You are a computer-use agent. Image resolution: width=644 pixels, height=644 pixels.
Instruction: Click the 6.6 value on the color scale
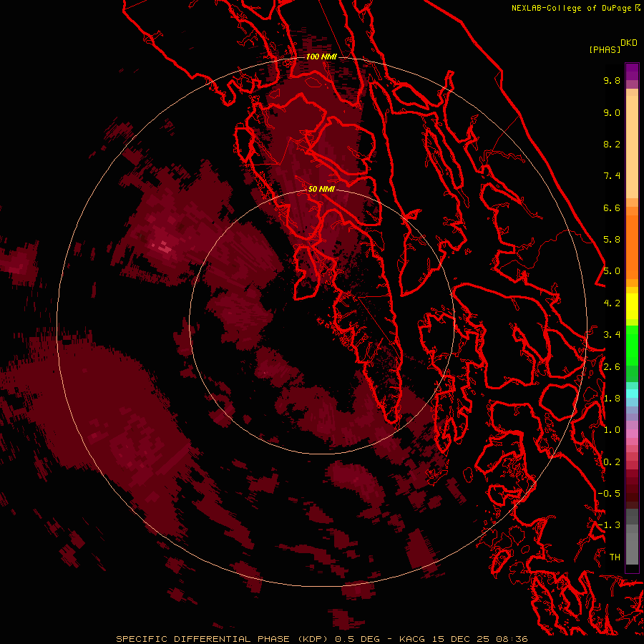[x=612, y=208]
